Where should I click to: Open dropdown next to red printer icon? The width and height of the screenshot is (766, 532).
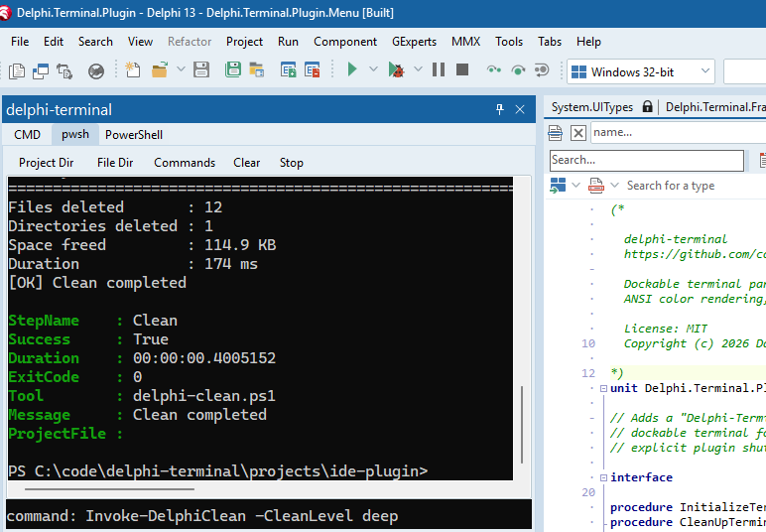pyautogui.click(x=615, y=186)
